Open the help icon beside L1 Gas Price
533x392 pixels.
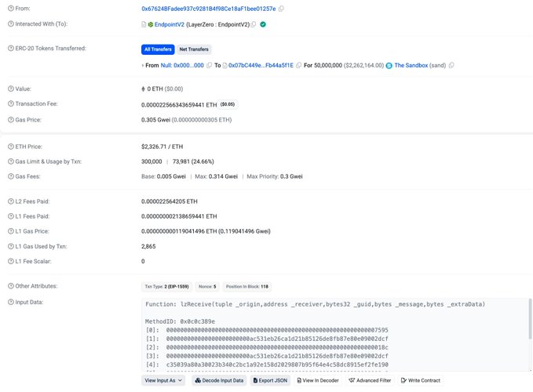[11, 231]
